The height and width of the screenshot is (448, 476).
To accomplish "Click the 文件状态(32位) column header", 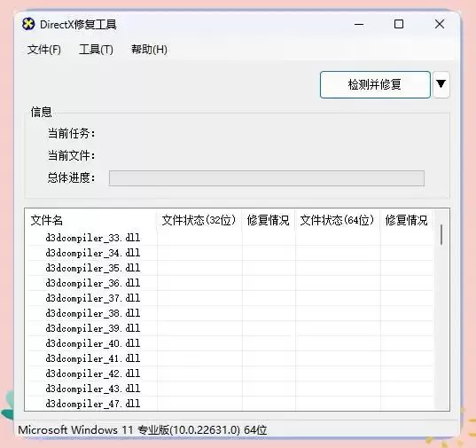I will pyautogui.click(x=199, y=220).
